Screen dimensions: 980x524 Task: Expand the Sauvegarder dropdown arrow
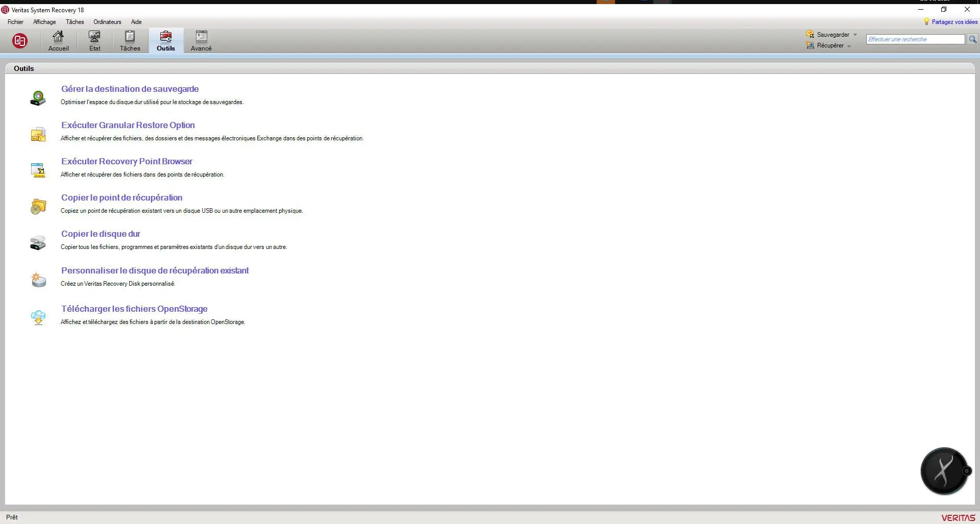[855, 35]
